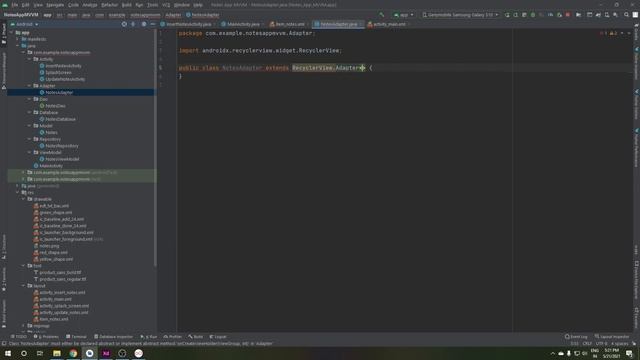Click the taskbar Cortana search circle

[x=24, y=353]
